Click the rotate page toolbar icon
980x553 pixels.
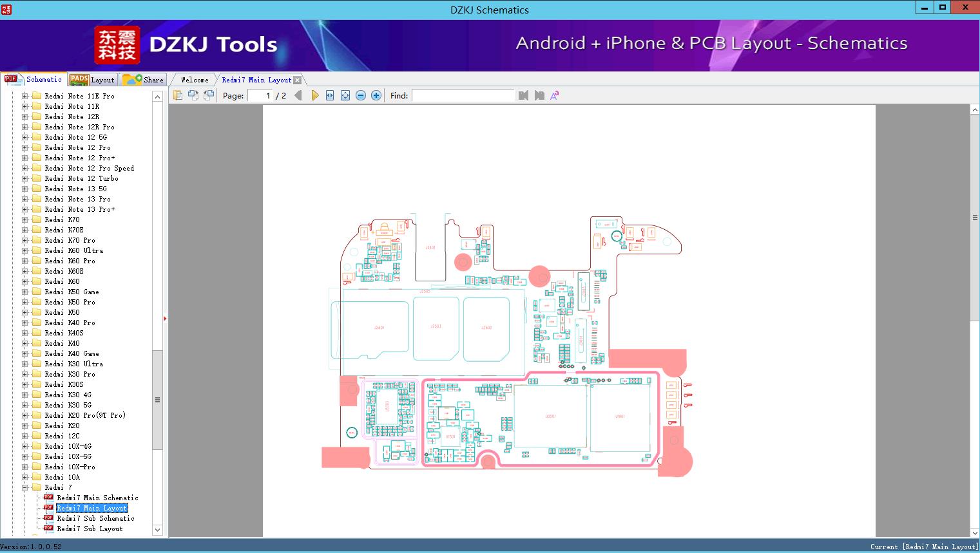[x=193, y=95]
